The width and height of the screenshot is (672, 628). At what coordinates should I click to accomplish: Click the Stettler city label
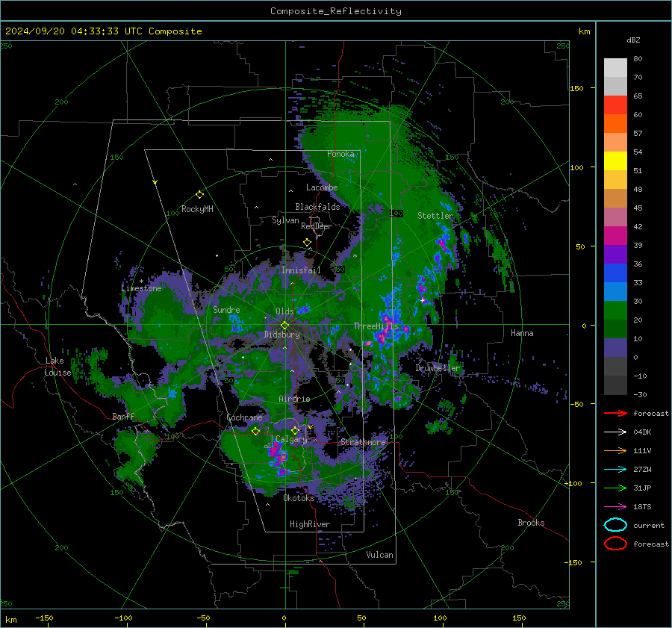tap(435, 216)
